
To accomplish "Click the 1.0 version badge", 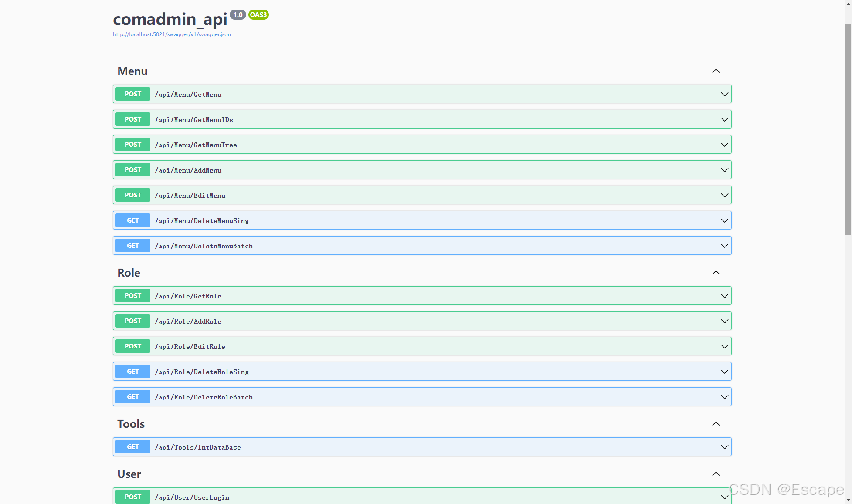I will (238, 15).
